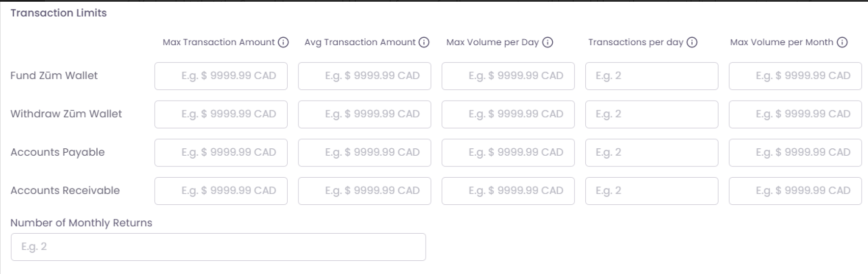Select Accounts Receivable Max Volume per Month field

pos(795,191)
